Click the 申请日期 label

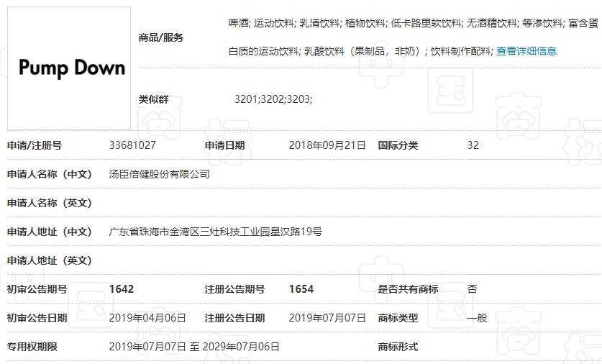pyautogui.click(x=224, y=145)
